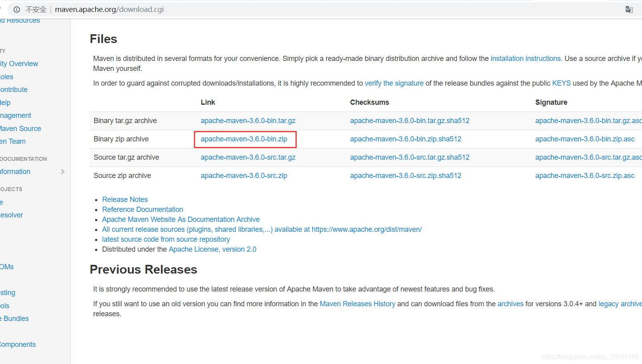Image resolution: width=642 pixels, height=364 pixels.
Task: Click the Previous Releases heading
Action: (143, 270)
